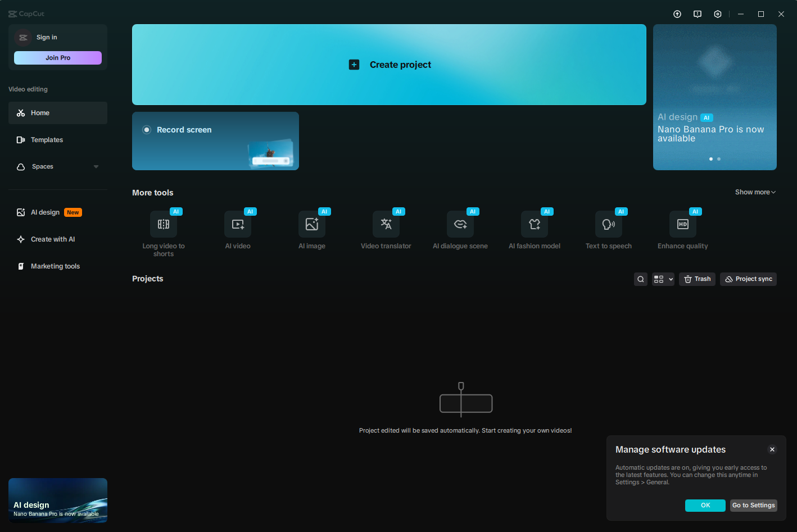Open the project view layout dropdown
This screenshot has width=797, height=532.
[663, 279]
